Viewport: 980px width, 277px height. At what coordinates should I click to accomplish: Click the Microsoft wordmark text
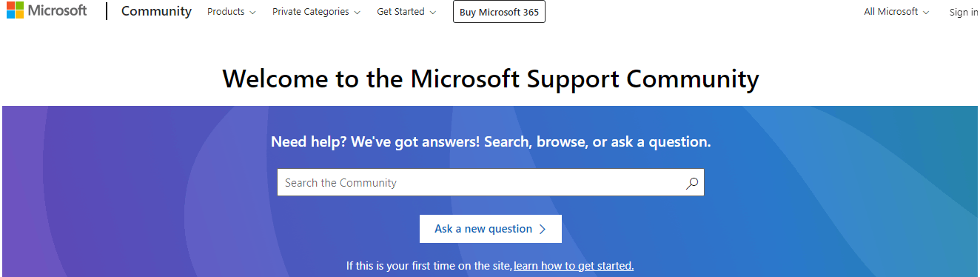(x=57, y=11)
